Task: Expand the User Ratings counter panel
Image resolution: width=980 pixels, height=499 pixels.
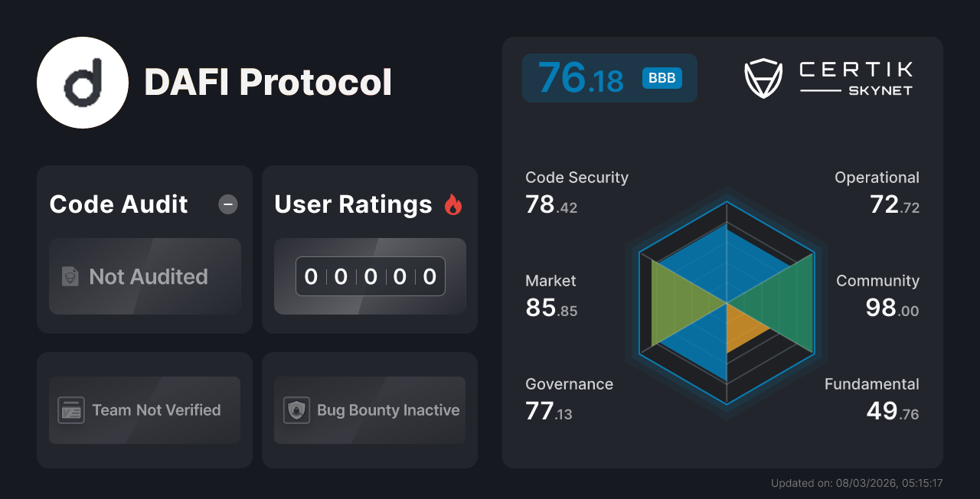Action: (369, 276)
